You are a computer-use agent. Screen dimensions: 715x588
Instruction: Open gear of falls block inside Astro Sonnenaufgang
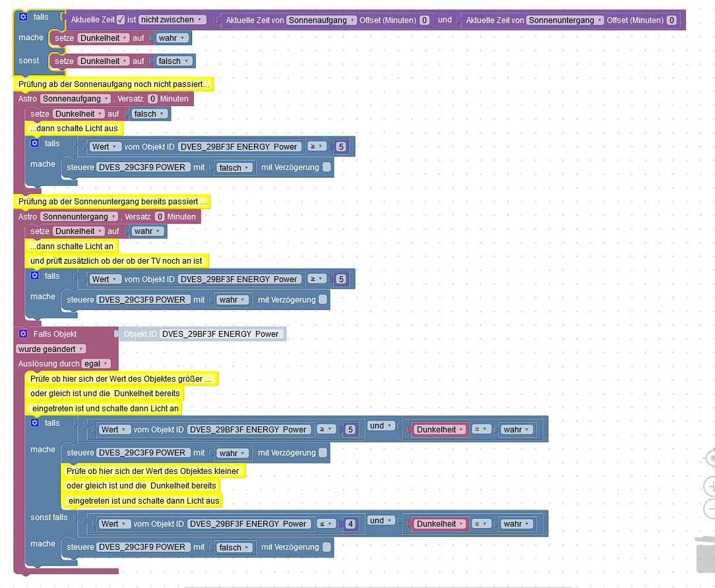(35, 143)
